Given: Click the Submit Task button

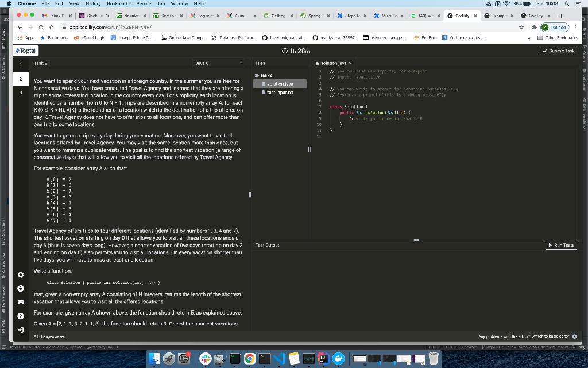Looking at the screenshot, I should coord(559,51).
